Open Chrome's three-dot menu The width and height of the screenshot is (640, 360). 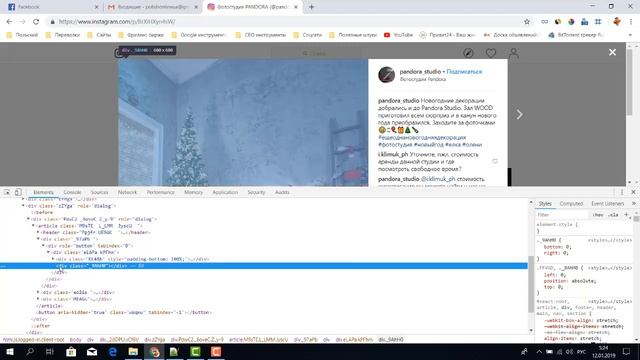coord(631,22)
